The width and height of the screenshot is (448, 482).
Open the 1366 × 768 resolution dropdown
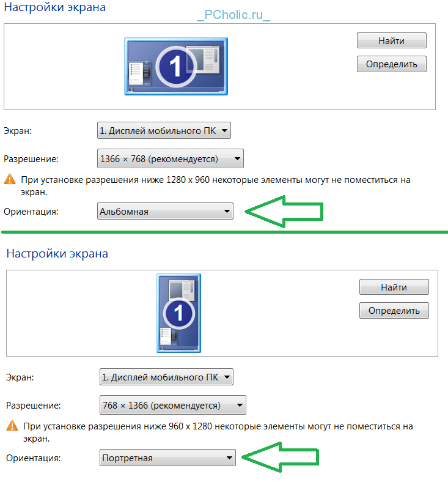[x=171, y=158]
